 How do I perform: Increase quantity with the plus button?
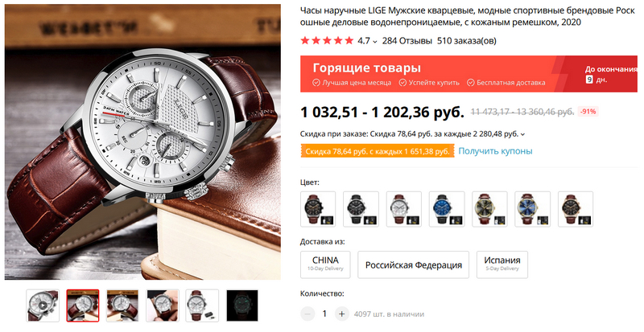tap(341, 314)
